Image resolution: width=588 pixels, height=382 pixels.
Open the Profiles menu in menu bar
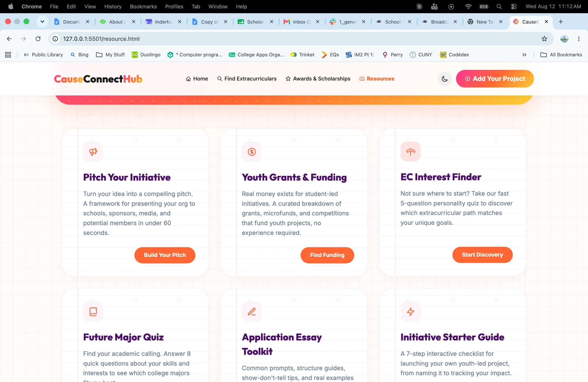click(x=174, y=6)
